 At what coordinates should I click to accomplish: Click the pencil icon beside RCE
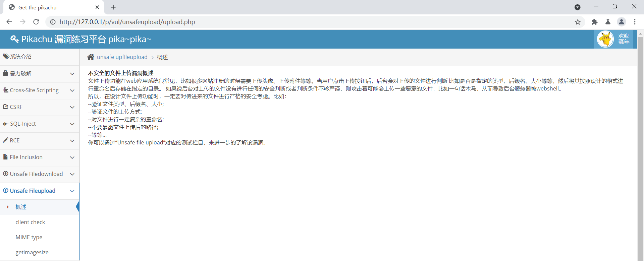pyautogui.click(x=5, y=140)
